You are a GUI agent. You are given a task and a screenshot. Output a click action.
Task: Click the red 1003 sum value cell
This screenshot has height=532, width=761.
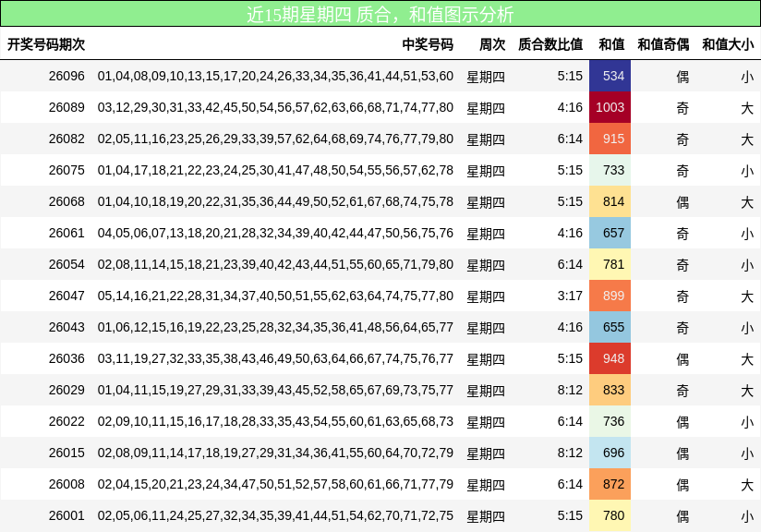click(x=610, y=108)
